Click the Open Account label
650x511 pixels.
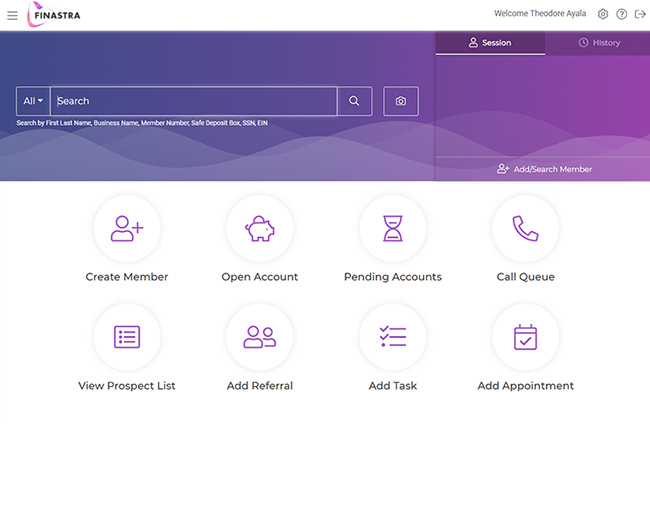(260, 277)
